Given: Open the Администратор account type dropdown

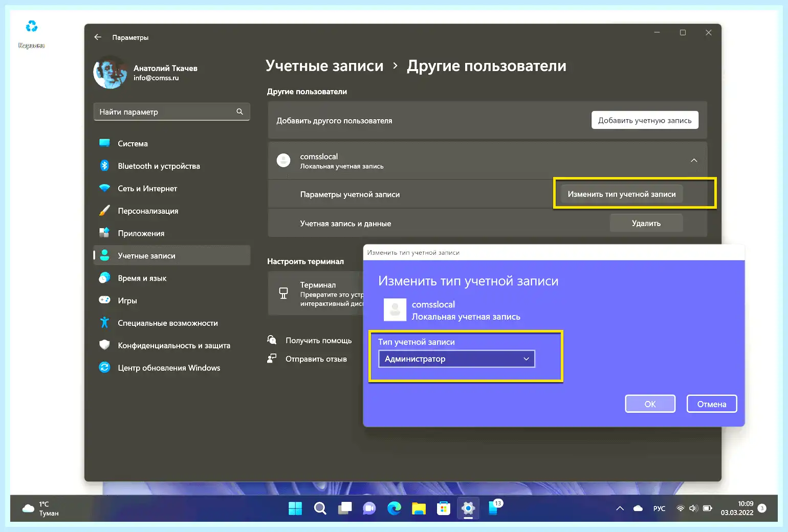Looking at the screenshot, I should click(x=456, y=359).
